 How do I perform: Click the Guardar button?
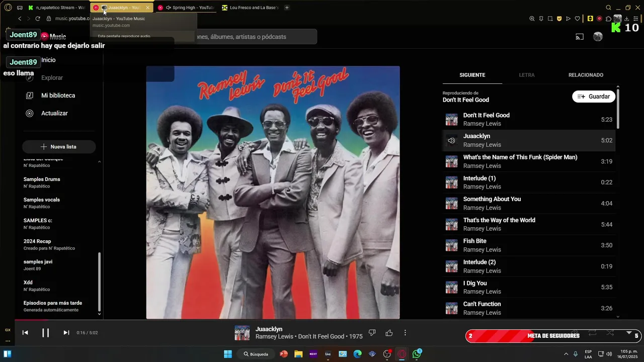pos(594,97)
